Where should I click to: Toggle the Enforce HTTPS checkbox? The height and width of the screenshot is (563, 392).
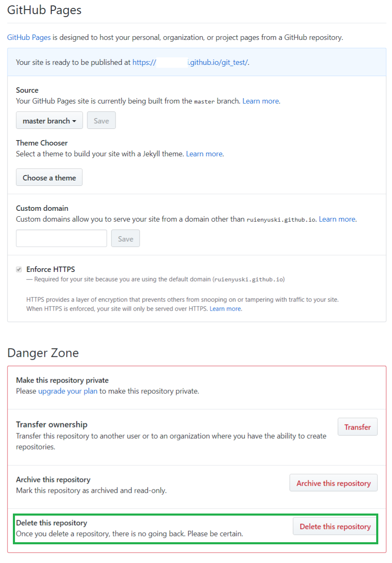[19, 269]
